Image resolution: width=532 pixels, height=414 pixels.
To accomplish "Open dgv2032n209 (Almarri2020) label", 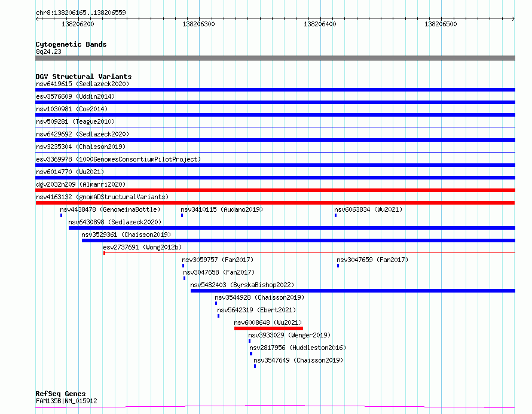I will click(81, 184).
